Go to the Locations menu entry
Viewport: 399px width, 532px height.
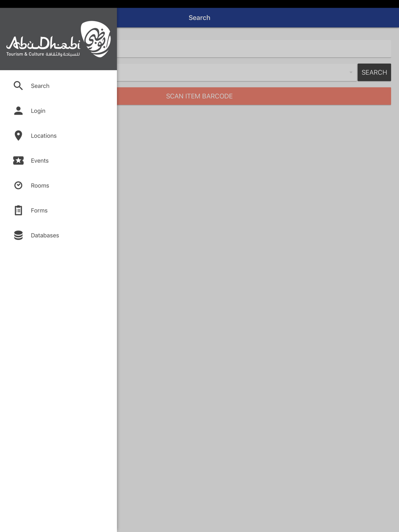(x=59, y=136)
